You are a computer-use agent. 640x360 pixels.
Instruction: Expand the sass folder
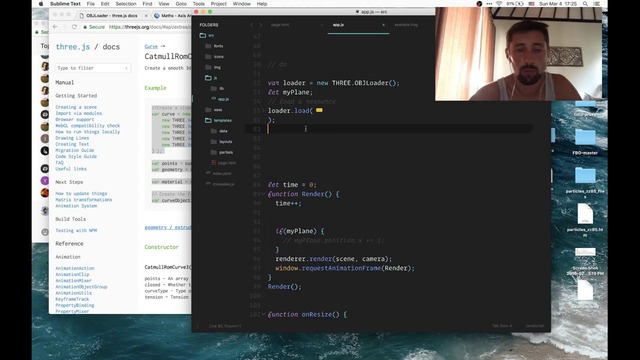click(214, 110)
